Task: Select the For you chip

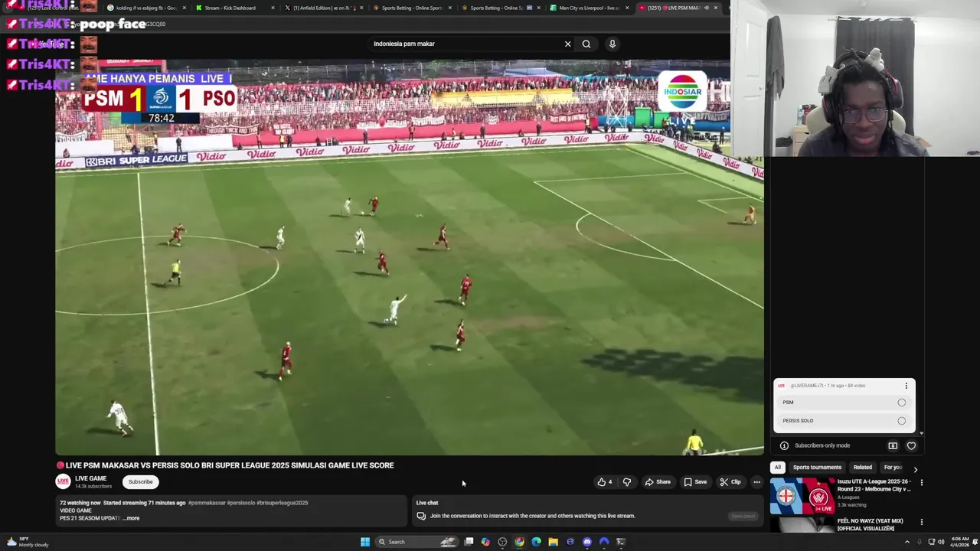Action: click(x=892, y=467)
